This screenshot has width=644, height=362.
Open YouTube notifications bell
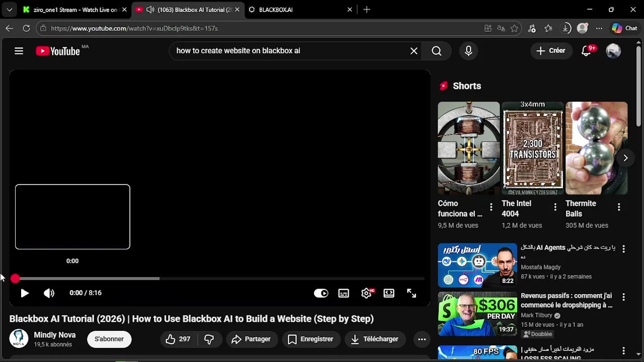pos(587,51)
